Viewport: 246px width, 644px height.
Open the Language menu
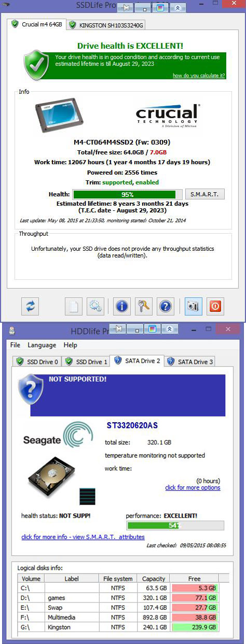42,345
